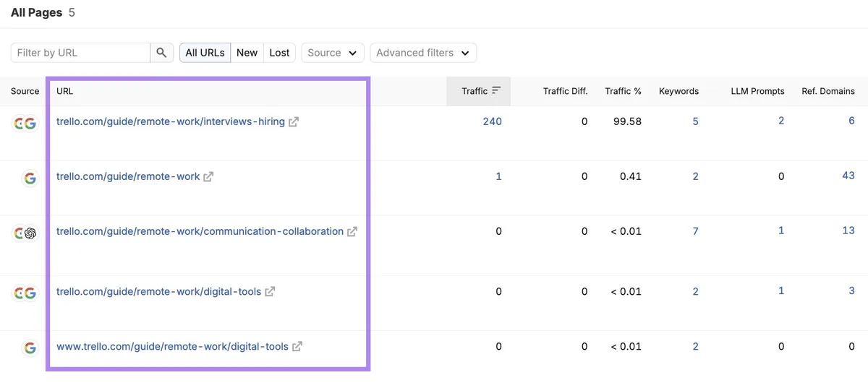Switch to the Lost tab

[279, 53]
